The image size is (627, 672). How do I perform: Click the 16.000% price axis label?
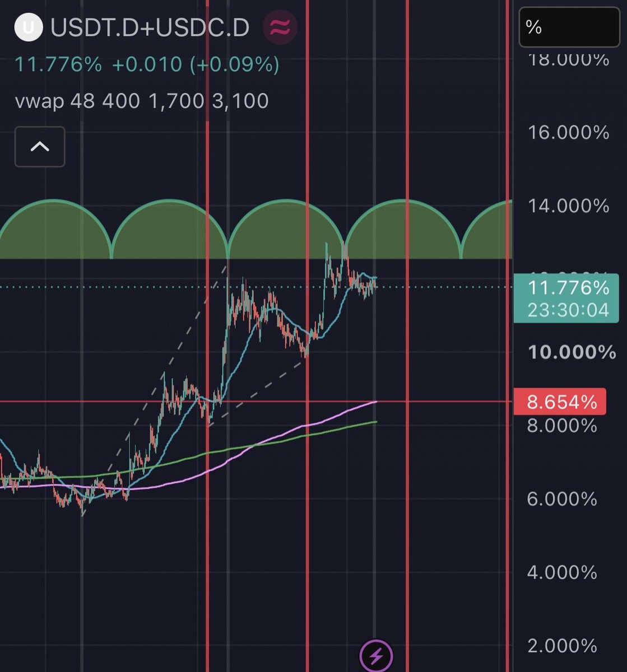(x=568, y=132)
